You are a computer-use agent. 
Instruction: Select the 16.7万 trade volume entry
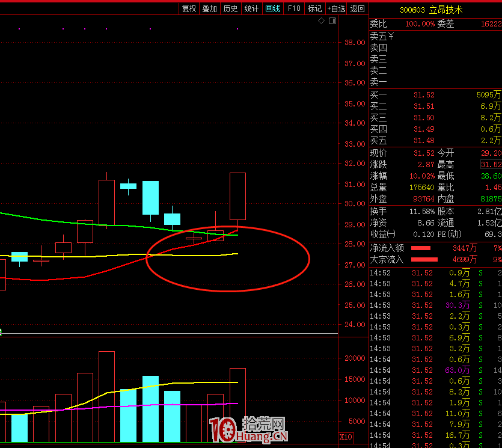(458, 435)
